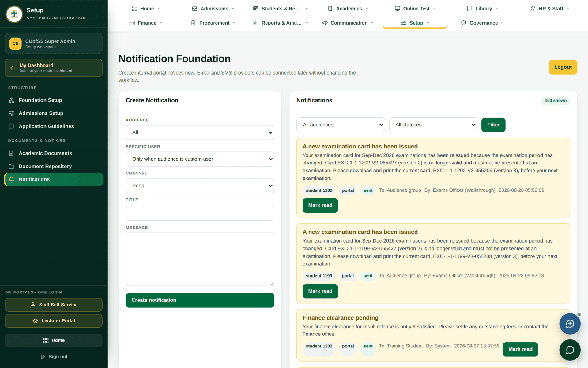Click the Admissions Setup sliders icon
The image size is (588, 368).
tap(11, 113)
